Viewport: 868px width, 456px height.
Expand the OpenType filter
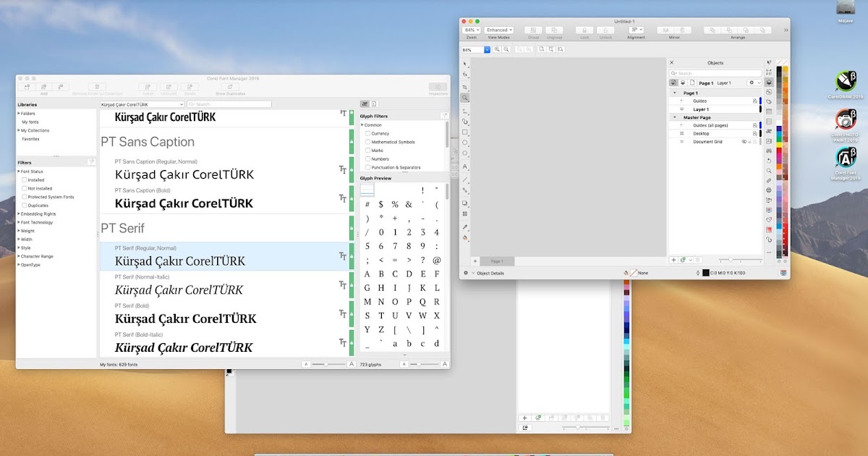coord(19,265)
